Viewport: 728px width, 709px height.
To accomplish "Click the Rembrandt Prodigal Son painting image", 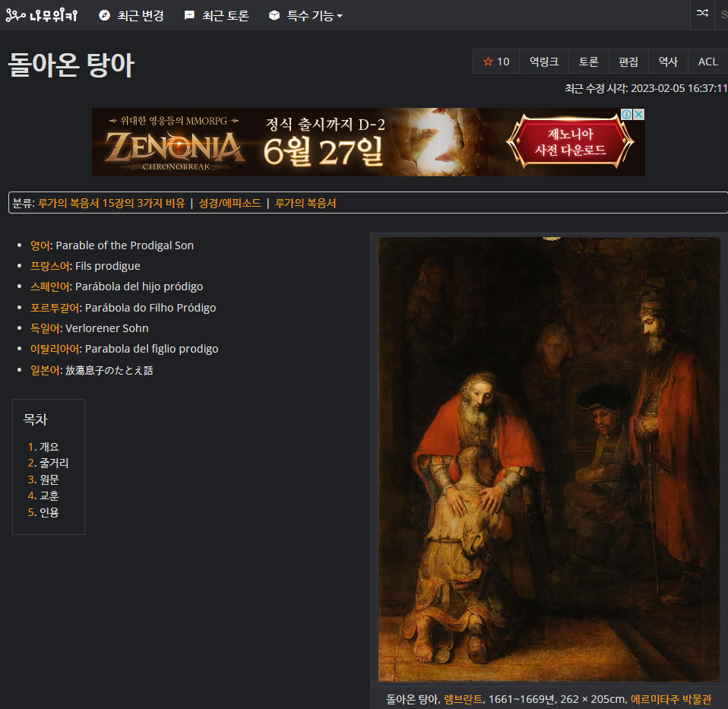I will pos(549,459).
